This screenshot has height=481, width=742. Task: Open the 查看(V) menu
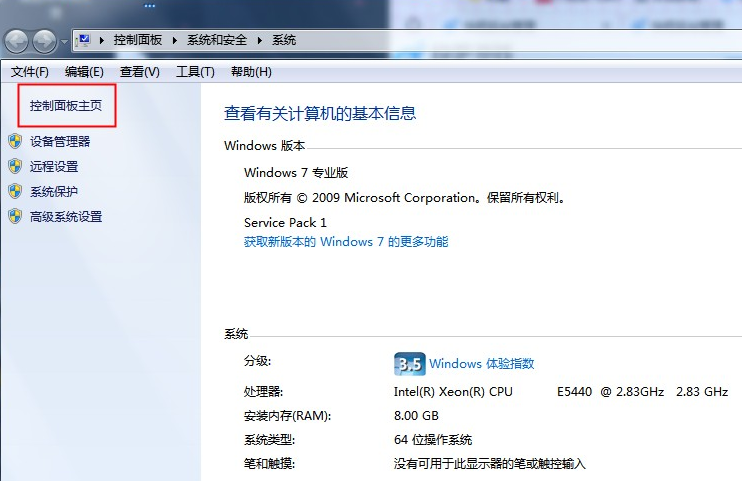[x=139, y=72]
